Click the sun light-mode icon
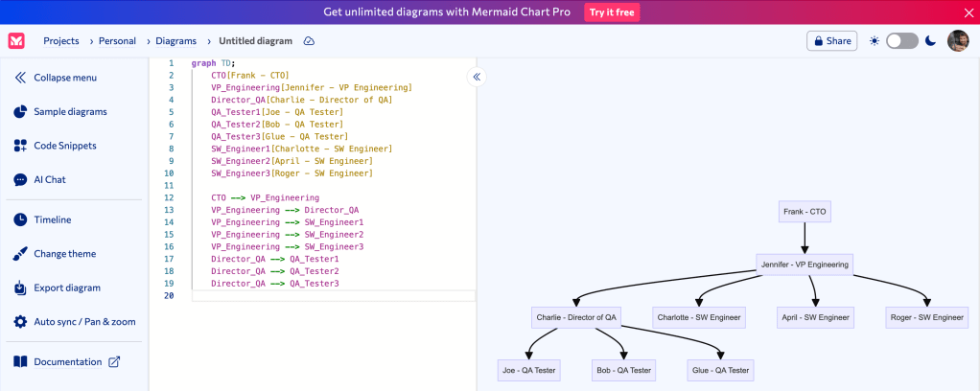 [x=874, y=41]
